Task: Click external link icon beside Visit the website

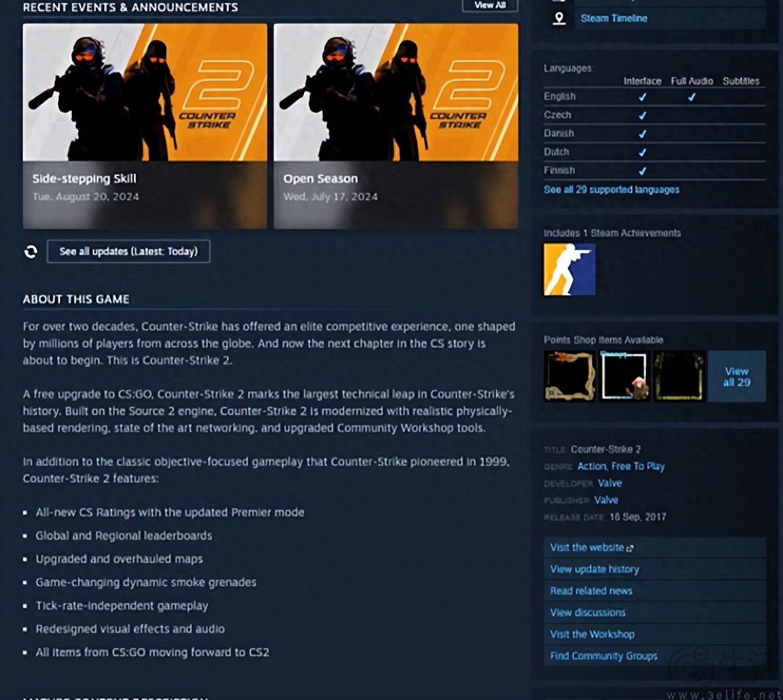Action: pos(630,548)
